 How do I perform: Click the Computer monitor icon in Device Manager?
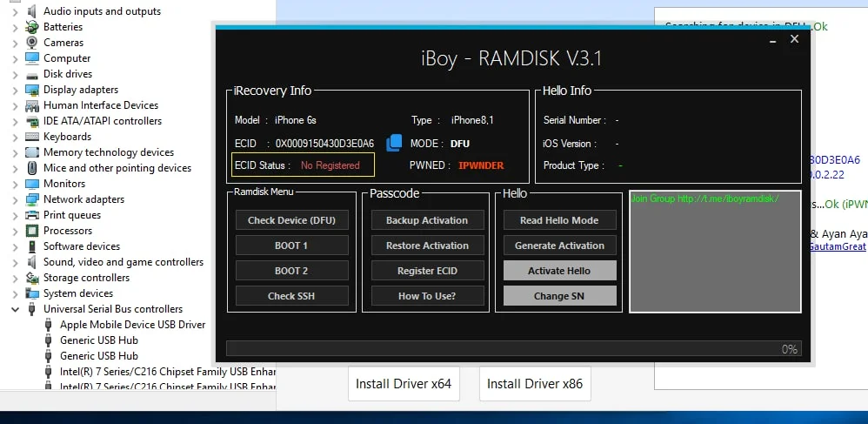[x=32, y=58]
